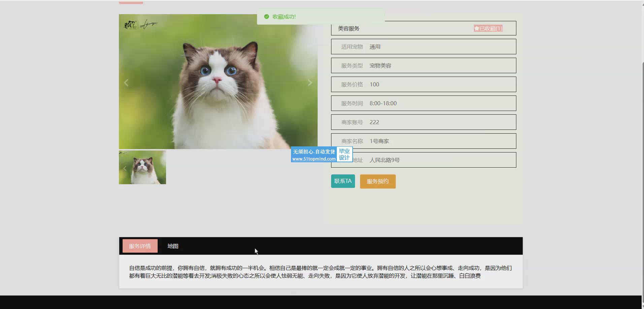Open the www.51topmind.com watermark link
This screenshot has width=644, height=309.
click(x=314, y=159)
